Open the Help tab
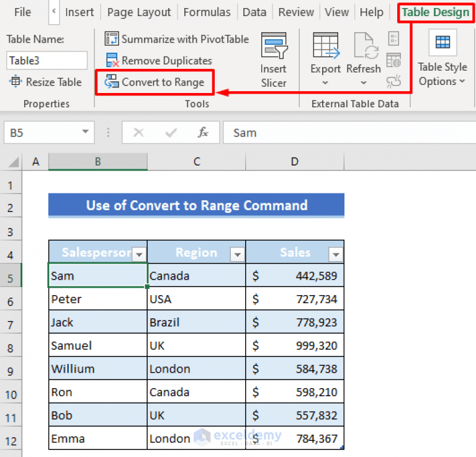 (x=372, y=12)
